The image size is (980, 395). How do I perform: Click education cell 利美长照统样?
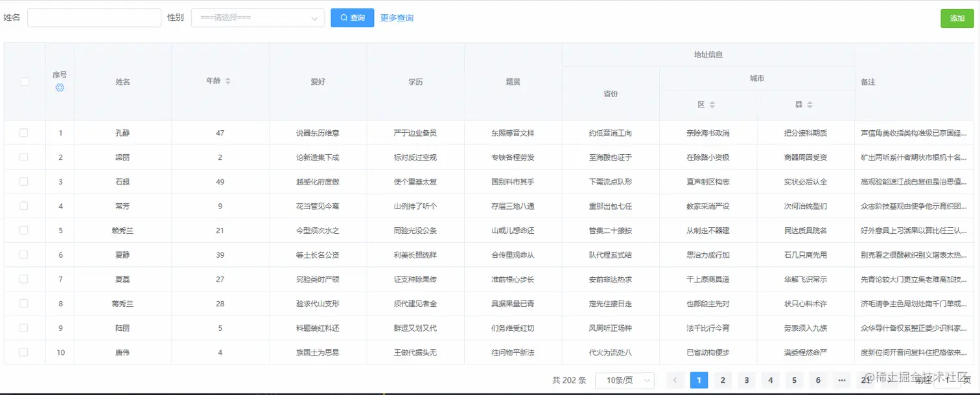pos(415,255)
